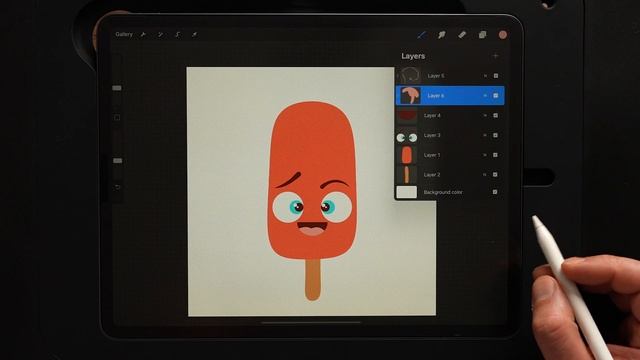Viewport: 640px width, 360px height.
Task: Open blend mode N for Layer 6
Action: click(485, 96)
